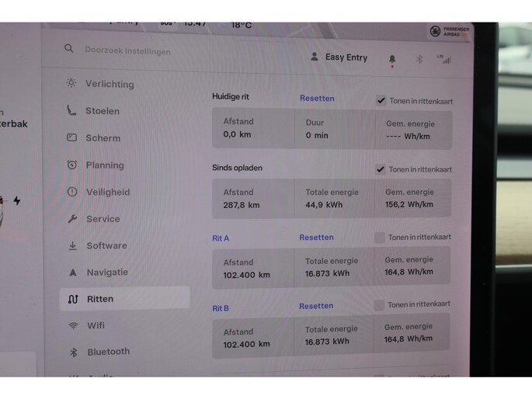Click the Navigatie arrow icon

73,272
